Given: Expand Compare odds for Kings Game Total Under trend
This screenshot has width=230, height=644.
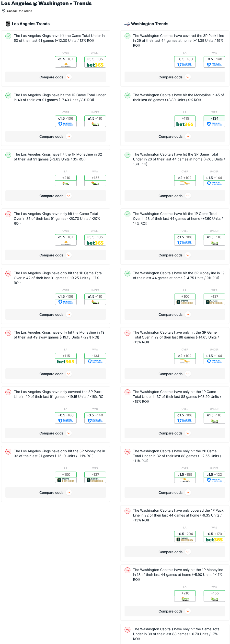Looking at the screenshot, I should point(55,77).
